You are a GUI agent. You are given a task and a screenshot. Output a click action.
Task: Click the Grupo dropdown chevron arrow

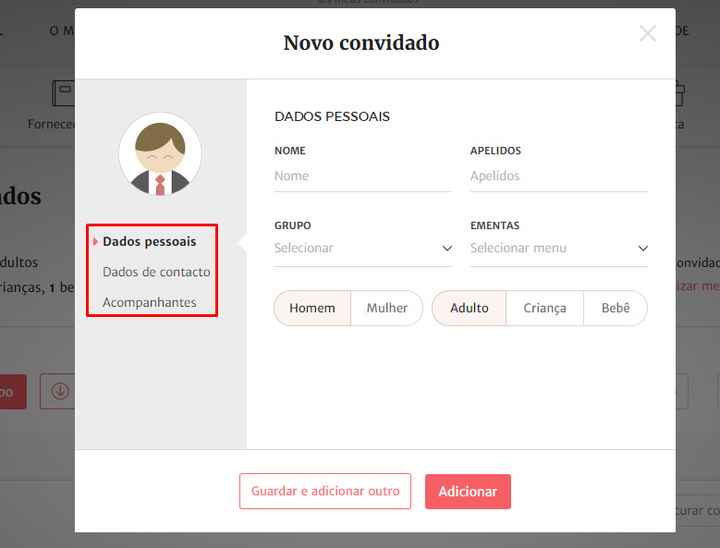pos(447,248)
